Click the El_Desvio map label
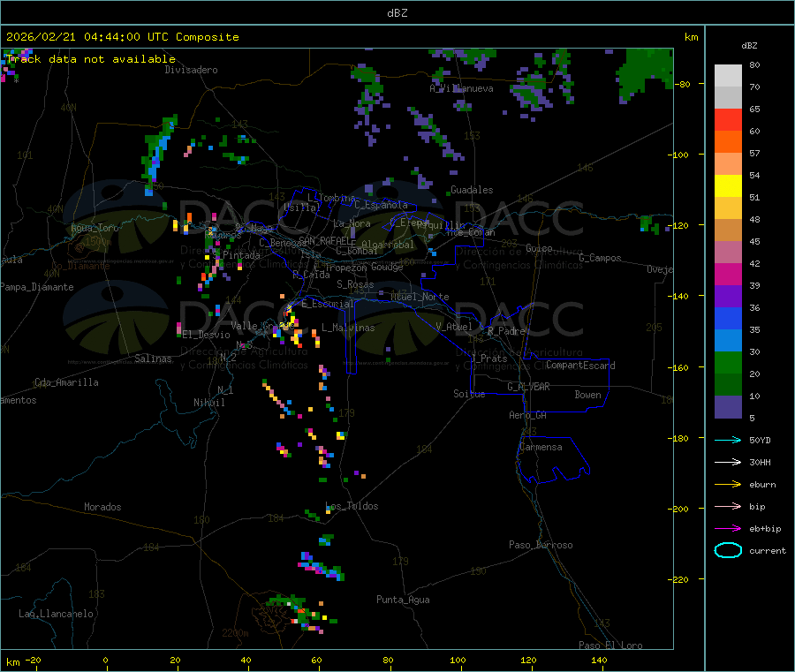 point(207,335)
